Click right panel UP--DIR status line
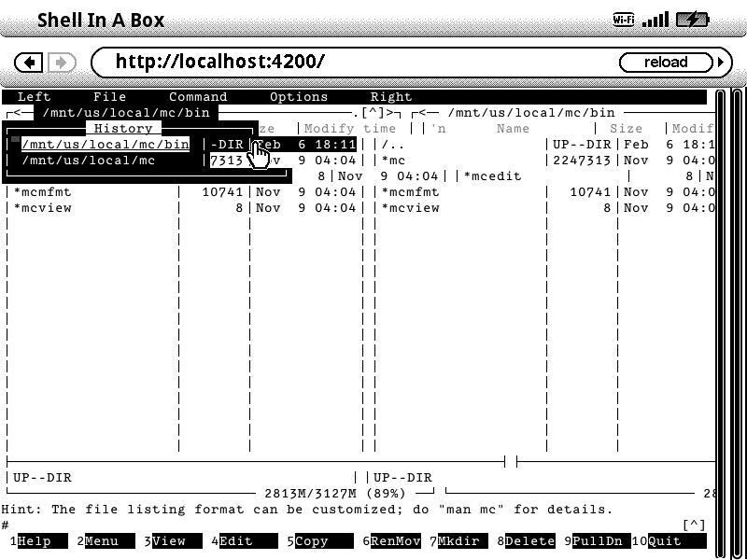The image size is (747, 560). tap(402, 478)
